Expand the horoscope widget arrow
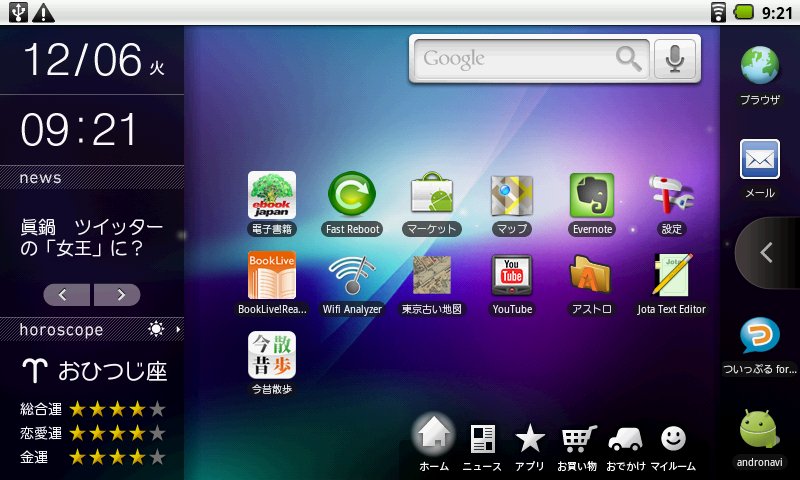 pos(179,329)
